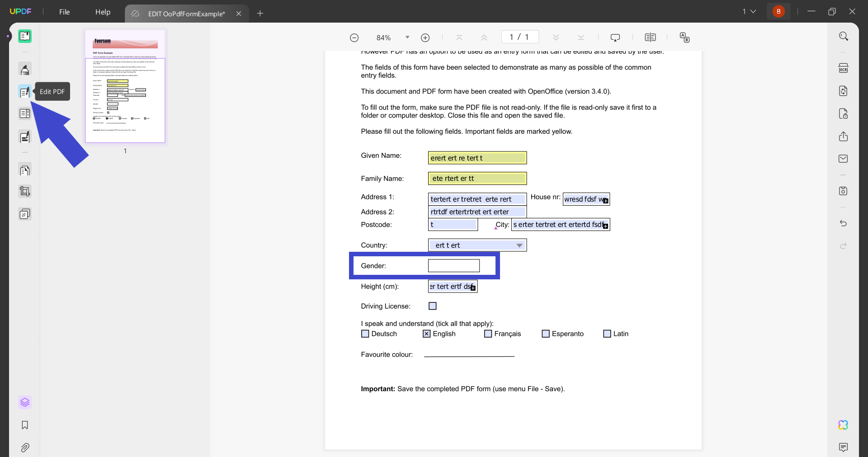Launch the UPDF AI assistant
Screen dimensions: 868x457
coord(844,425)
